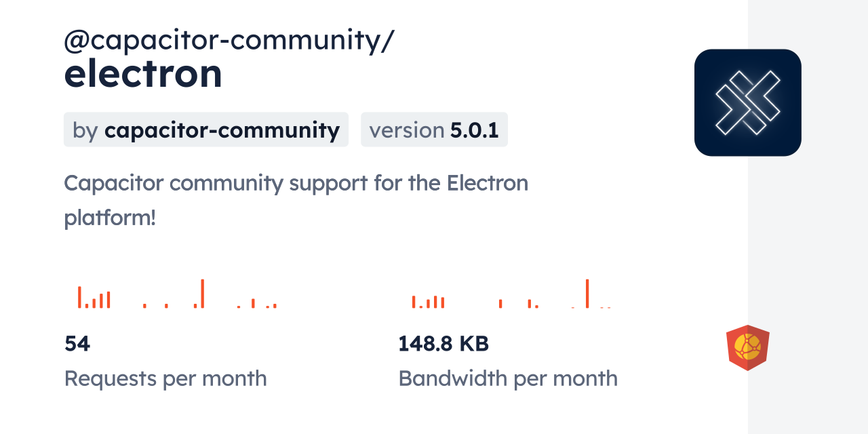The width and height of the screenshot is (868, 434).
Task: Click the word "platform!" in the description
Action: click(x=110, y=218)
